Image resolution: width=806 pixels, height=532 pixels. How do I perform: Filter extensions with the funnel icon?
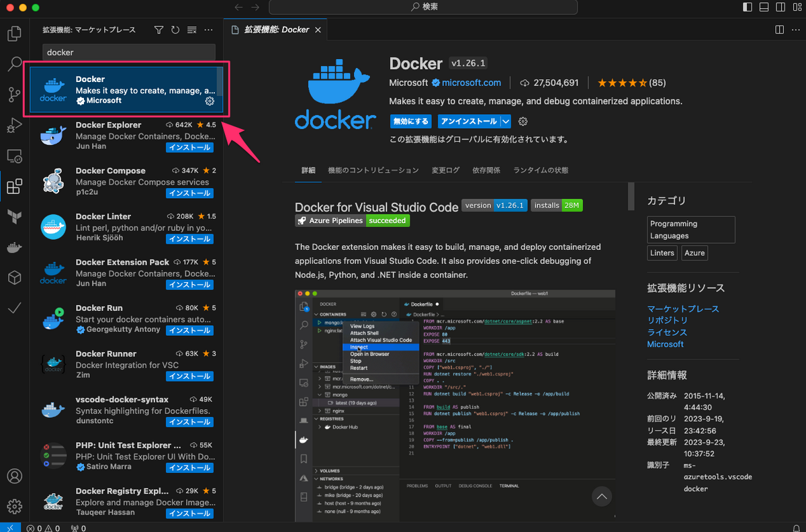coord(159,30)
